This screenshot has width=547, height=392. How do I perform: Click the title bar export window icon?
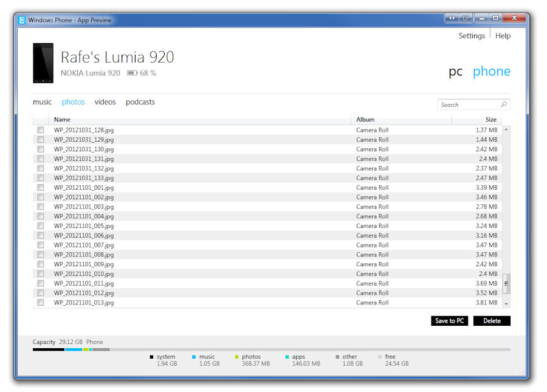(466, 18)
